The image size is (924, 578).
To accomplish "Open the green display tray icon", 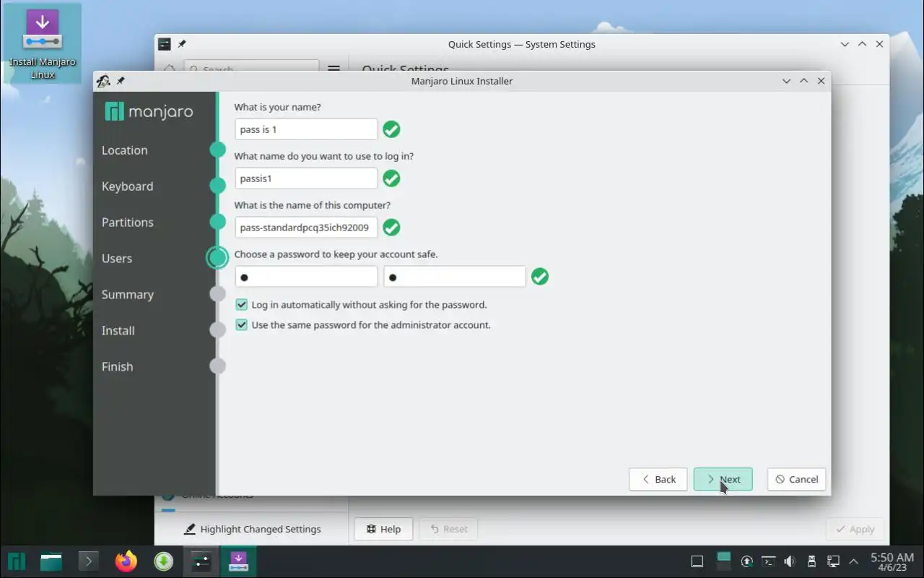I will pyautogui.click(x=723, y=561).
